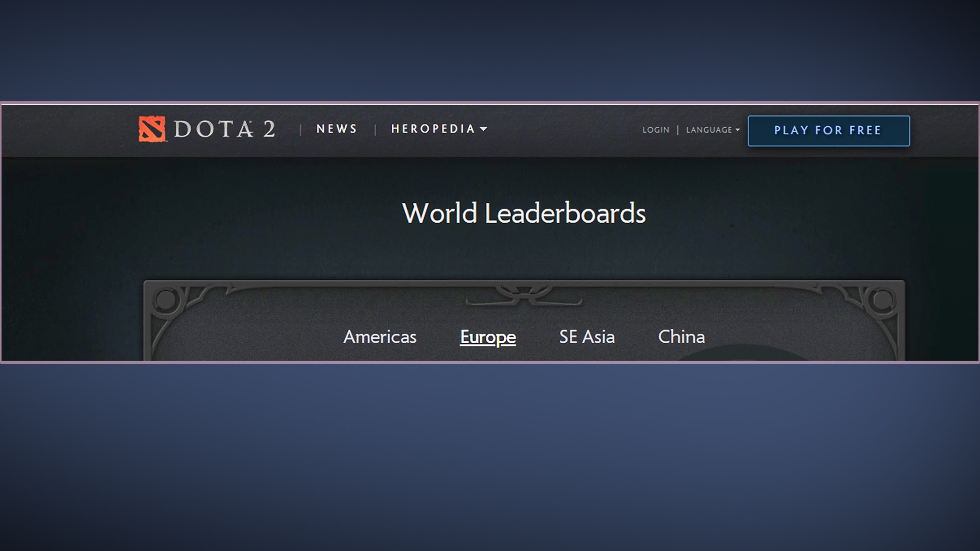Click divider between LOGIN and LANGUAGE
The height and width of the screenshot is (551, 980).
pos(678,130)
